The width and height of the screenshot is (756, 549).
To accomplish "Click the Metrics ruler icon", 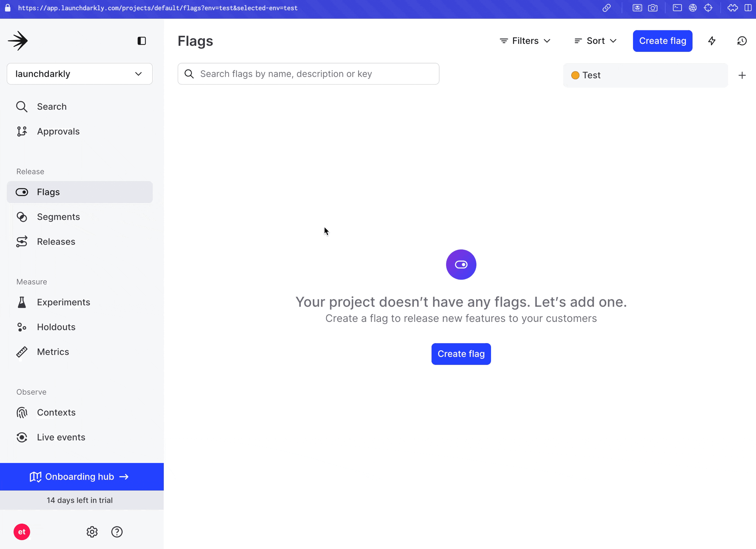I will [22, 352].
